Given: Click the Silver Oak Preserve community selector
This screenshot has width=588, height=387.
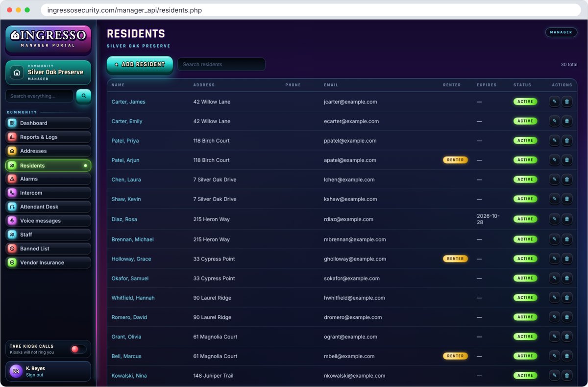Looking at the screenshot, I should point(48,73).
